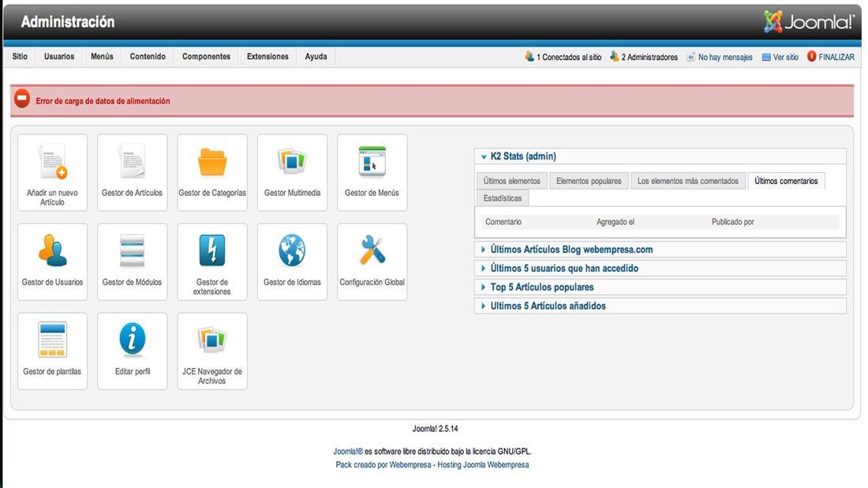Click the 1 Conectados al sitio text
The image size is (868, 488).
click(569, 57)
